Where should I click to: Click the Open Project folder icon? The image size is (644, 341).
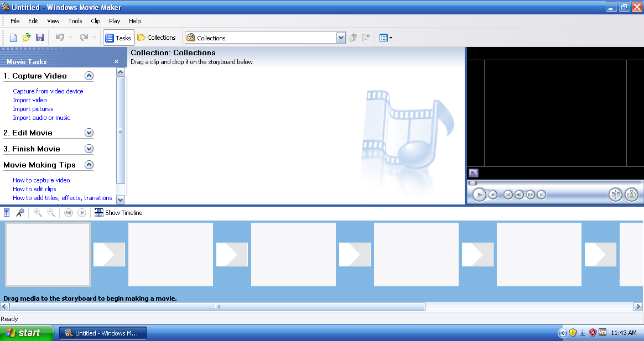(x=27, y=38)
